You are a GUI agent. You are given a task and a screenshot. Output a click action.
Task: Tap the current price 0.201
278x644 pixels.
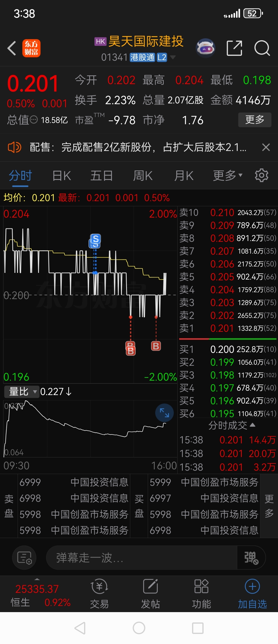tap(33, 84)
